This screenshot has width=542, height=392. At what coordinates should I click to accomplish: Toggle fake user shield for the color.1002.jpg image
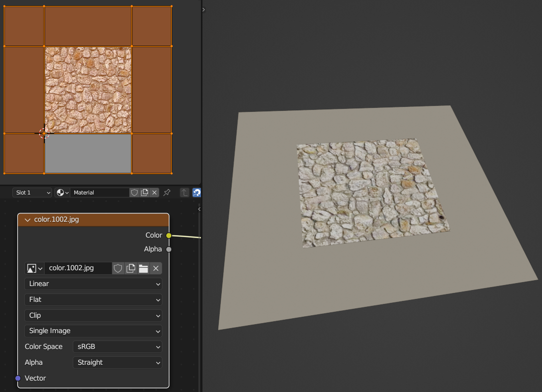pyautogui.click(x=118, y=268)
